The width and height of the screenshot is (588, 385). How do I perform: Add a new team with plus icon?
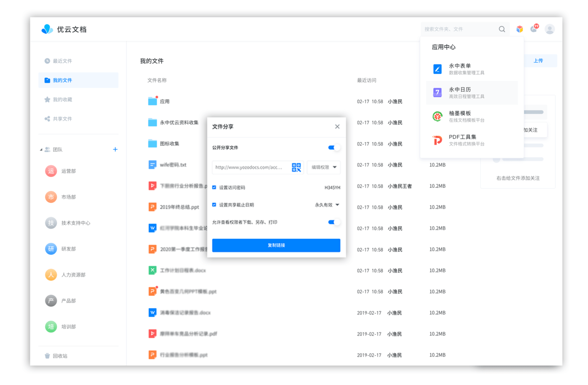click(x=115, y=149)
